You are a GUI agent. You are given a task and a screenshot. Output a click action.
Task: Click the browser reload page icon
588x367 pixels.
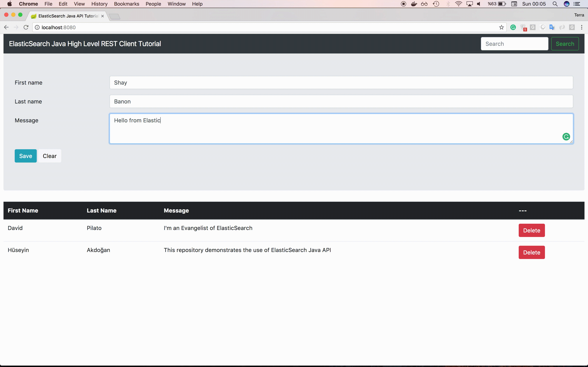[26, 27]
